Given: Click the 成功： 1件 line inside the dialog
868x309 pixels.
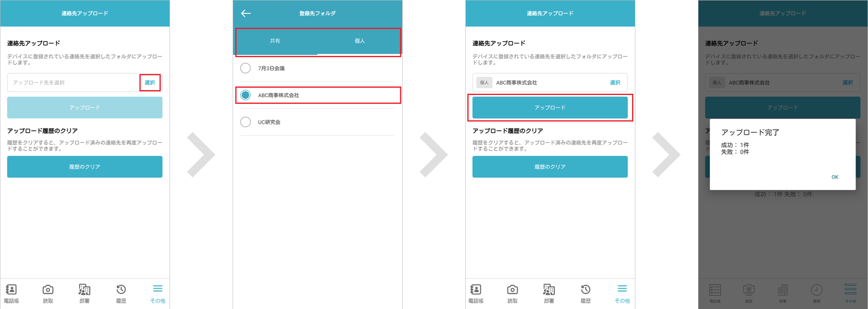Looking at the screenshot, I should click(x=735, y=145).
